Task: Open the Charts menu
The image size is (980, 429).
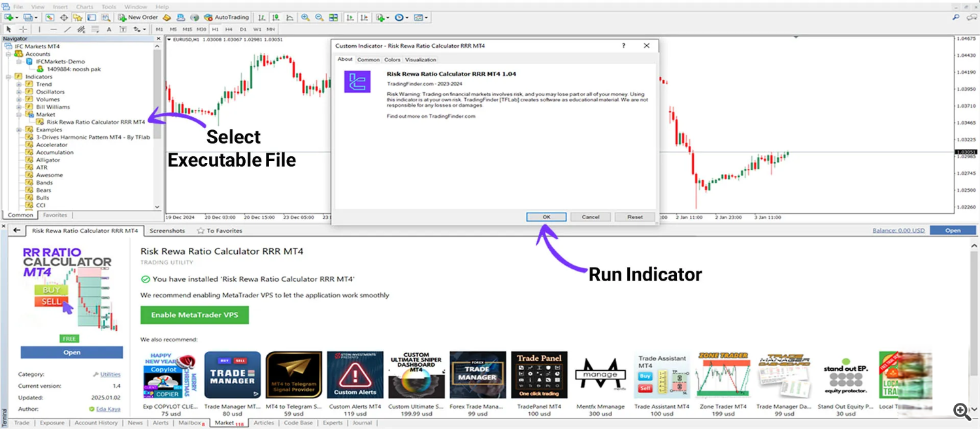Action: point(84,7)
